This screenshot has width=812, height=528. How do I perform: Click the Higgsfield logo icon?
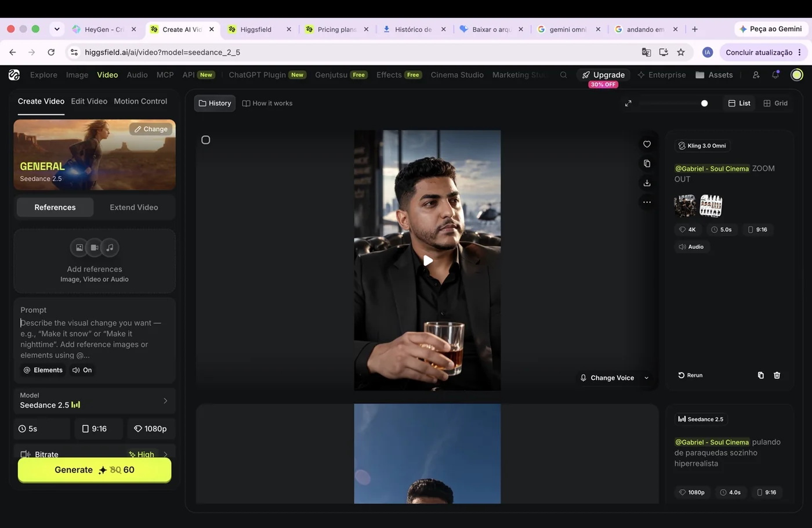click(x=14, y=75)
